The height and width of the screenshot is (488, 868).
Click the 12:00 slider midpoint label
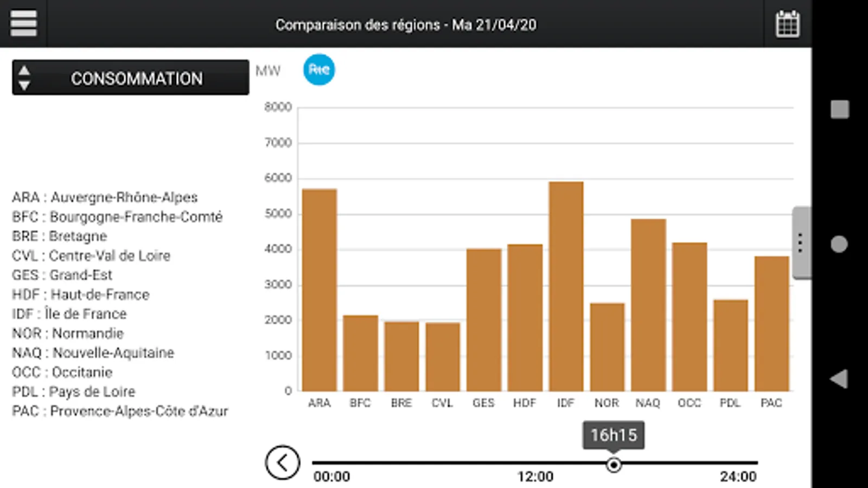(x=535, y=477)
